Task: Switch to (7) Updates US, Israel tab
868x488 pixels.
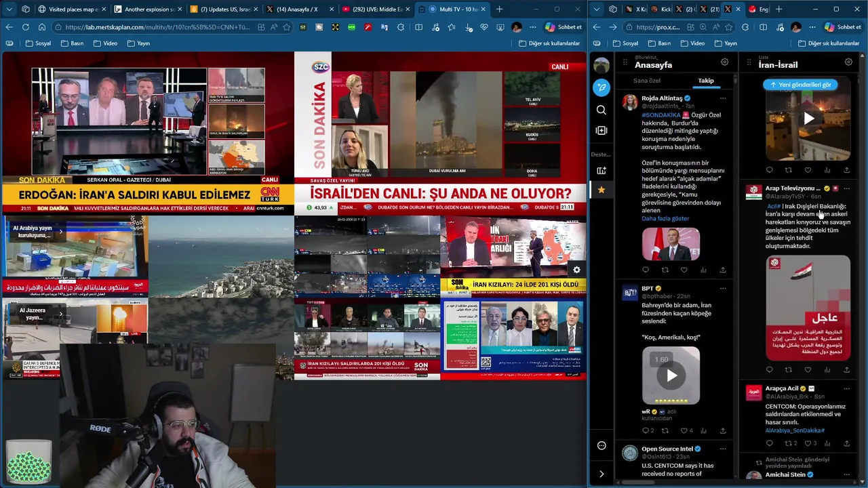Action: 221,9
